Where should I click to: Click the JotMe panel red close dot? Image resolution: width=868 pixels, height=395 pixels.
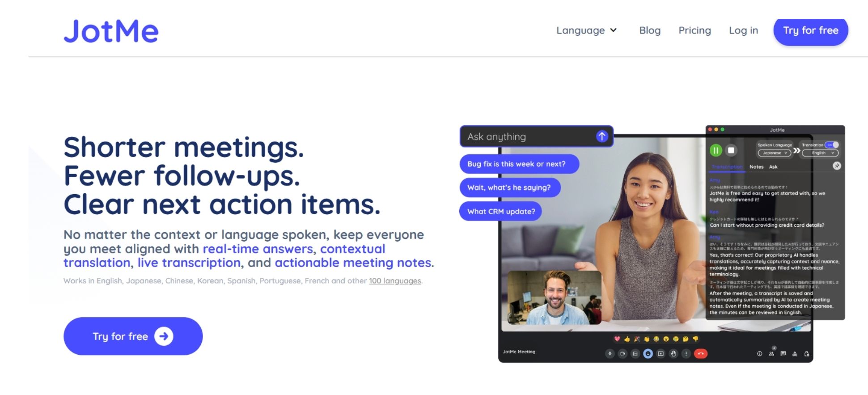710,129
